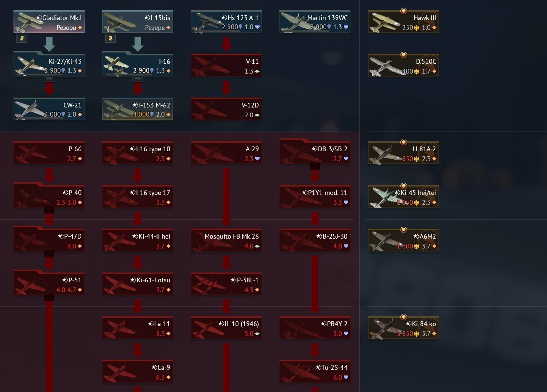Expand the P-47D group beneath its card
Viewport: 547px width, 392px height.
coord(49,254)
